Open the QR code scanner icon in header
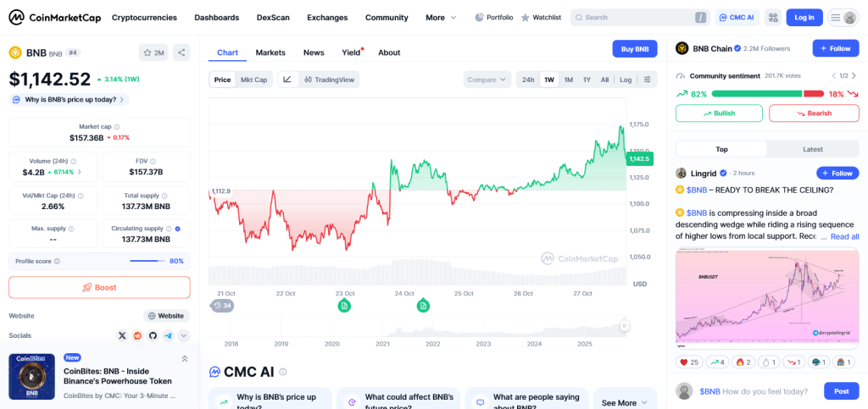Image resolution: width=868 pixels, height=409 pixels. click(772, 17)
